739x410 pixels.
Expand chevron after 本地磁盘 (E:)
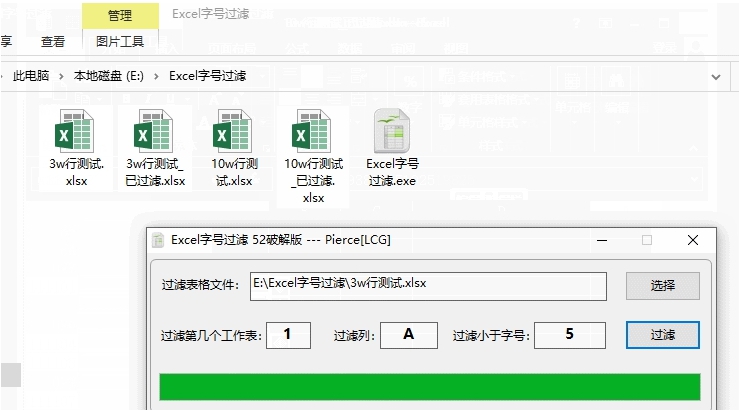pos(156,76)
